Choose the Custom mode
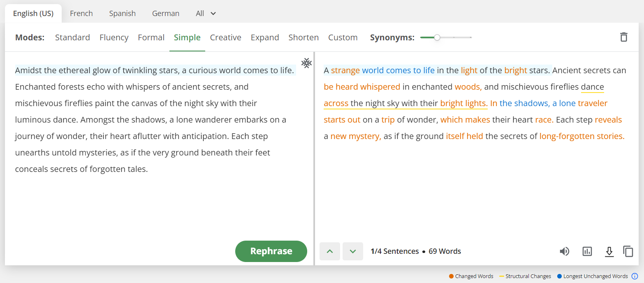 tap(343, 37)
